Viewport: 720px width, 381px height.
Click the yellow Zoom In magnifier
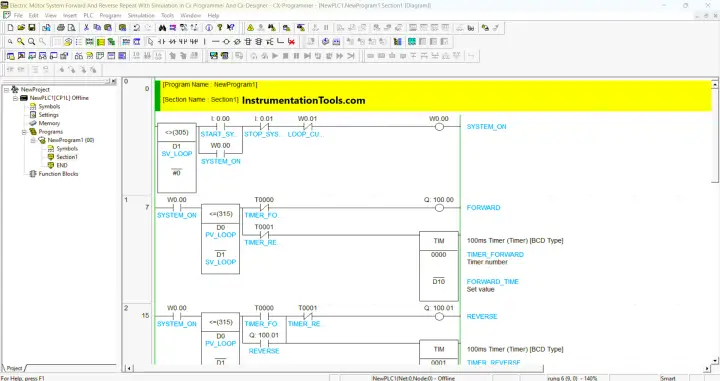click(x=21, y=42)
